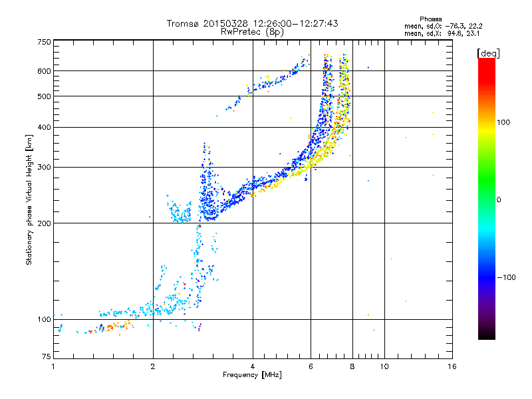Click the 'mean, sd,O: -76.3, 22.2' line
Screen dimensions: 532x399
(x=443, y=26)
